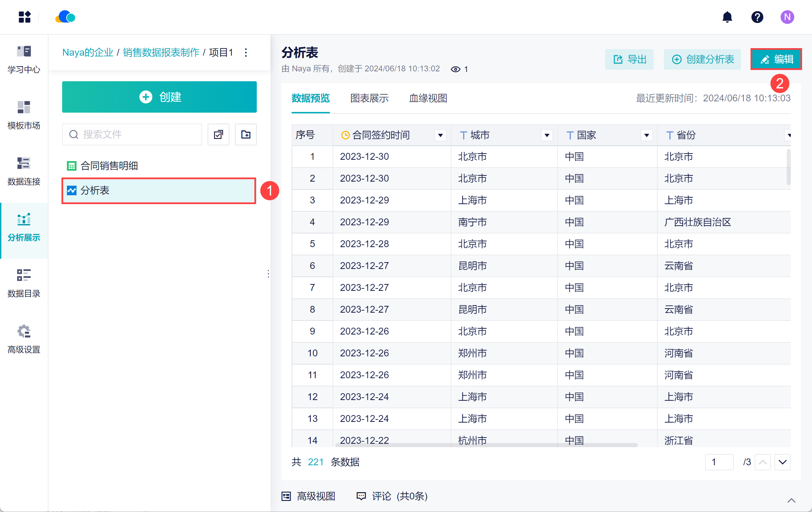Switch to the 图表展示 tab
812x512 pixels.
point(369,98)
